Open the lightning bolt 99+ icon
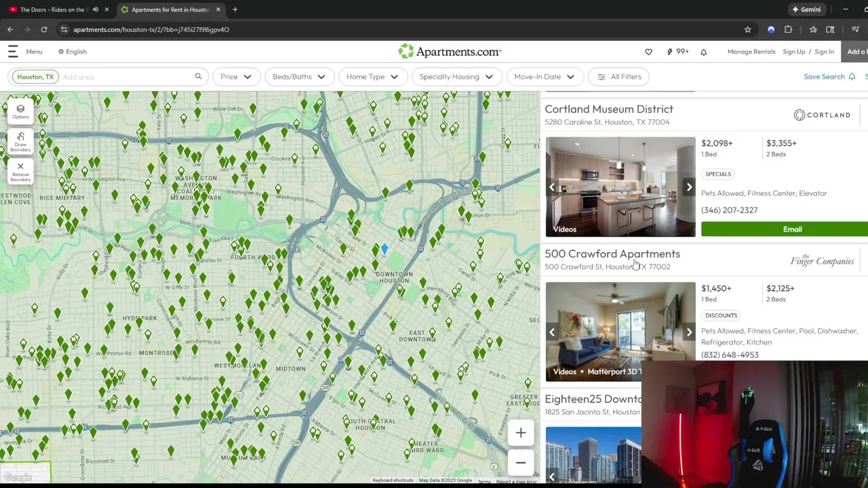Screen dimensions: 868x488 coord(677,52)
